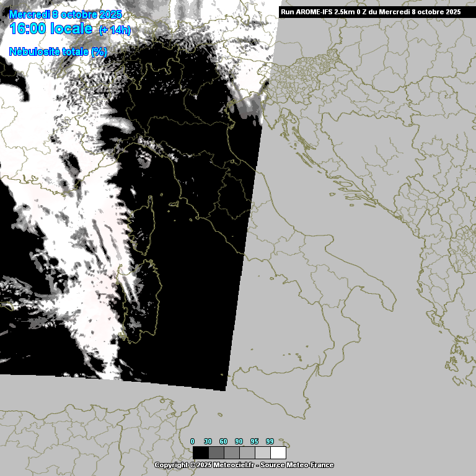This screenshot has width=476, height=476.
Task: Click the '16:00 locale' time label
Action: (x=51, y=29)
